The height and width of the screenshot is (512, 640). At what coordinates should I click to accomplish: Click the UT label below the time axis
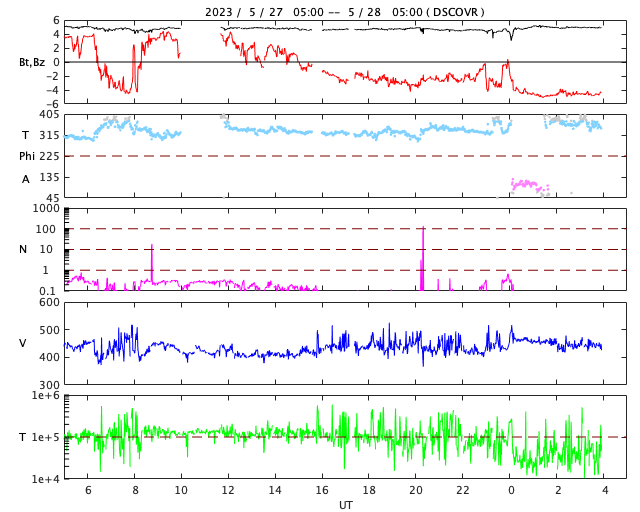(345, 505)
